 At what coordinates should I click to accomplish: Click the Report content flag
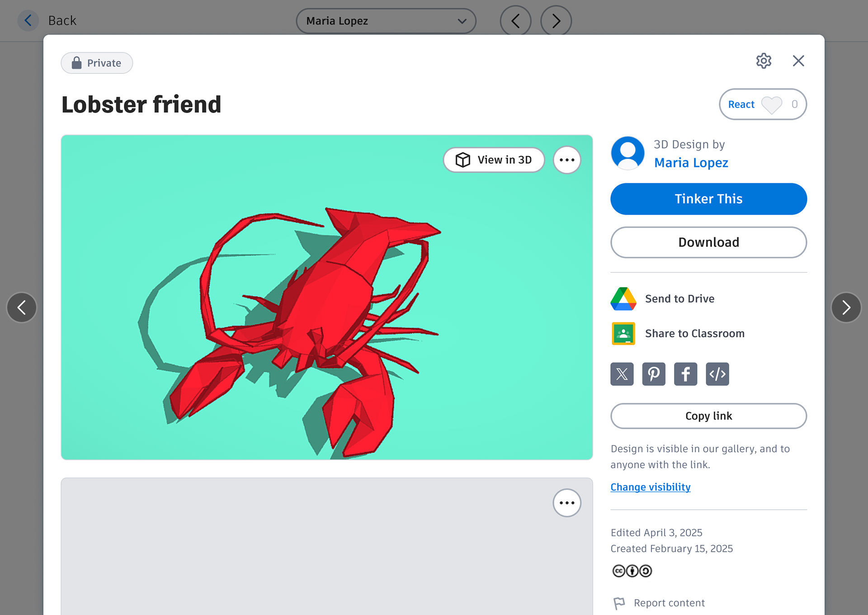619,603
